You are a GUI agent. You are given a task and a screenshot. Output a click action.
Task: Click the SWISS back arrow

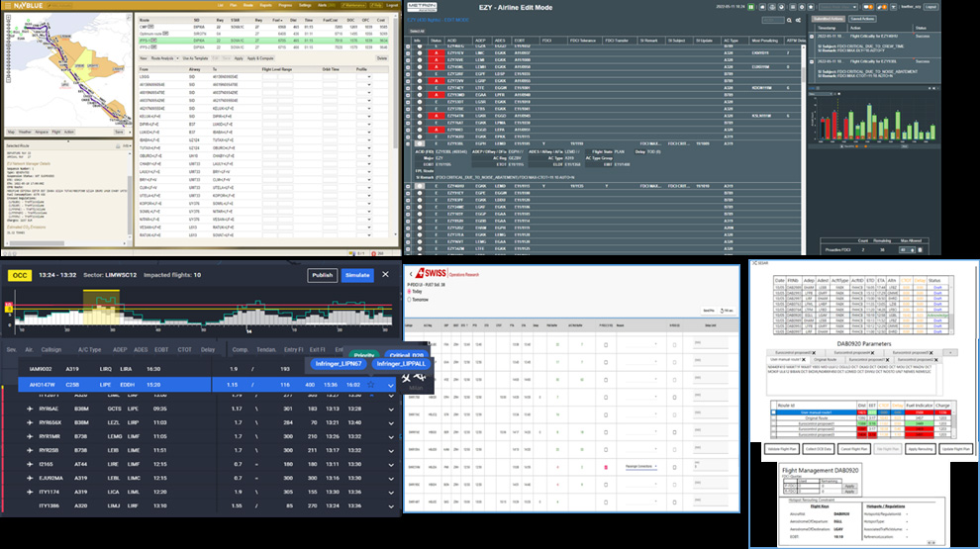pyautogui.click(x=411, y=274)
